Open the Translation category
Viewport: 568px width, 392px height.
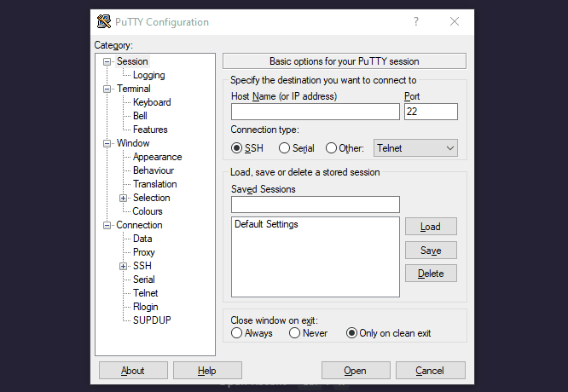[x=154, y=184]
